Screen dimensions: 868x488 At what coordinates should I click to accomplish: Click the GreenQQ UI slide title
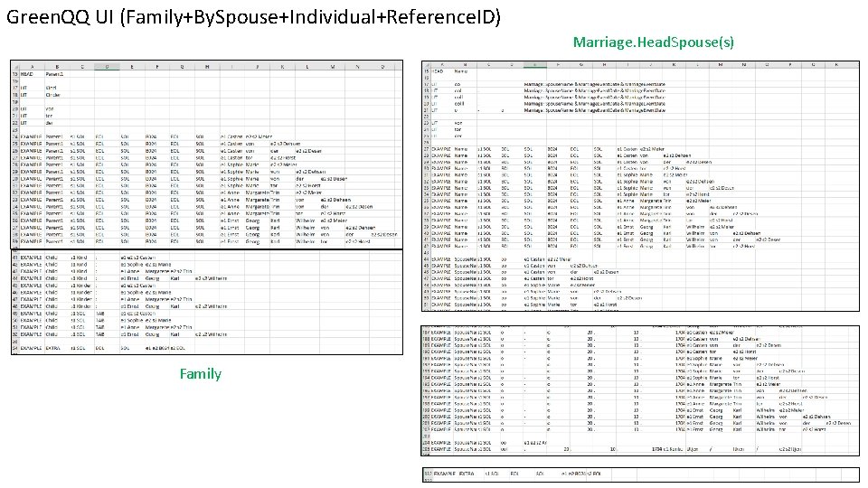253,17
